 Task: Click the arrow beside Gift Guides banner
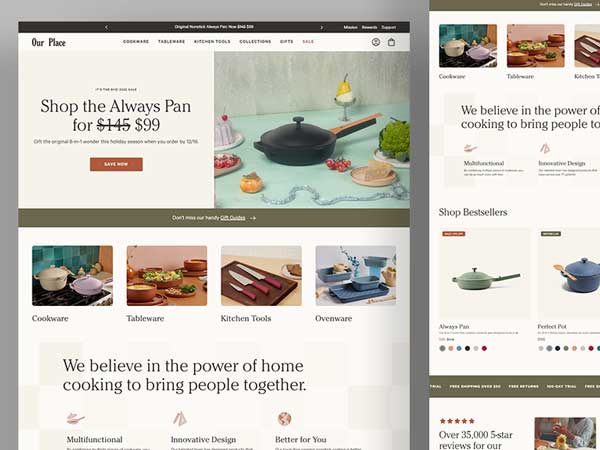point(253,218)
